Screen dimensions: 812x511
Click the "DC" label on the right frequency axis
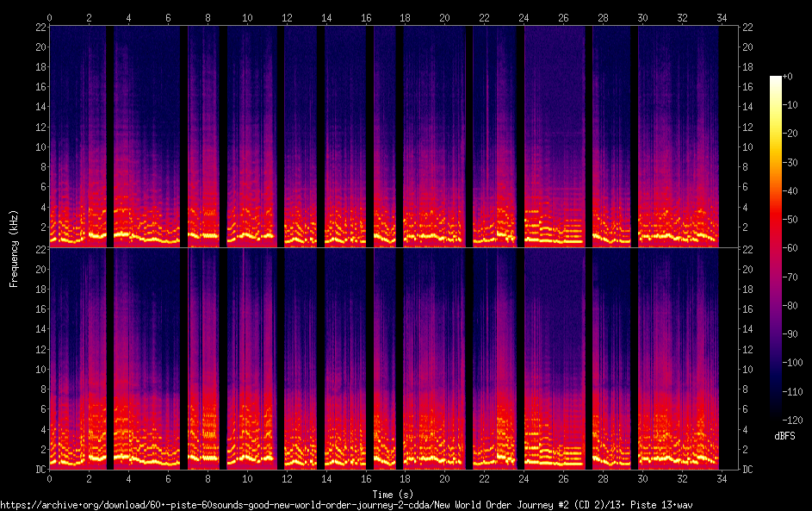click(747, 470)
